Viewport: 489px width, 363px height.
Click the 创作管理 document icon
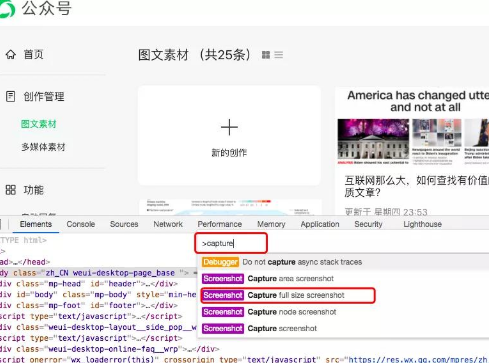pyautogui.click(x=10, y=96)
